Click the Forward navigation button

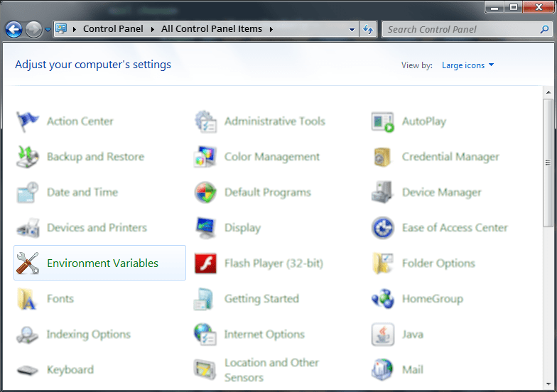click(34, 30)
